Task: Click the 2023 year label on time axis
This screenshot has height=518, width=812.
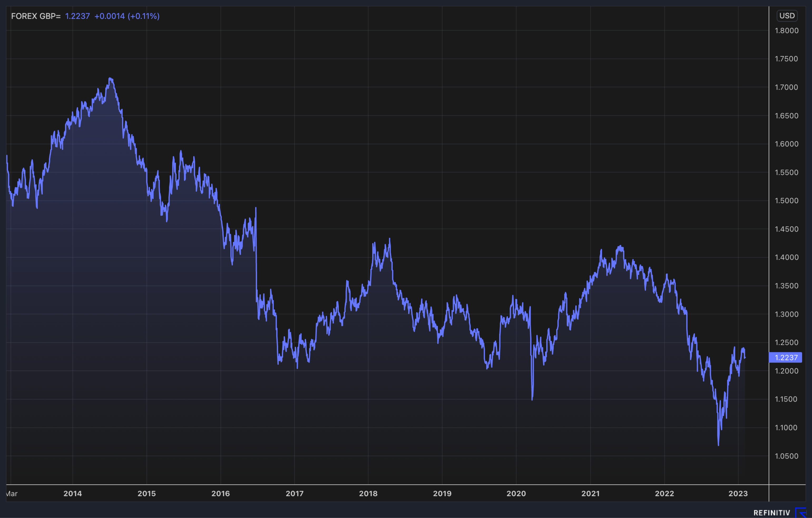Action: click(738, 493)
